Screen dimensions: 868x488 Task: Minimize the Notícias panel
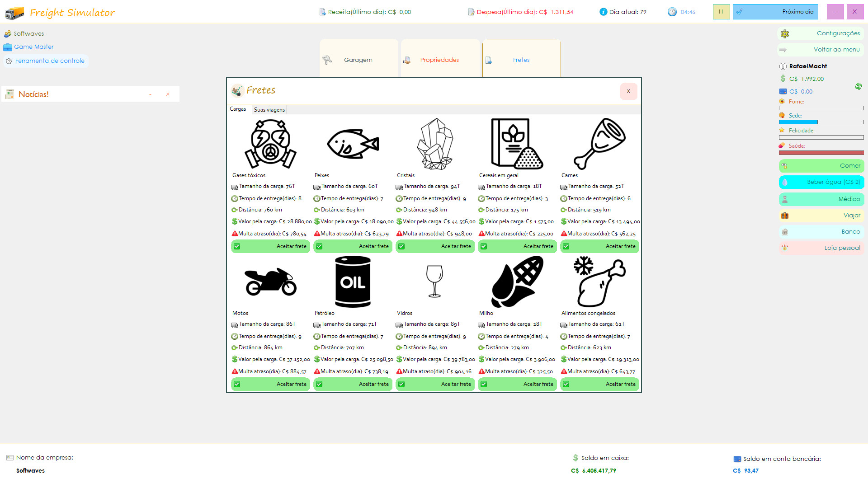point(150,94)
